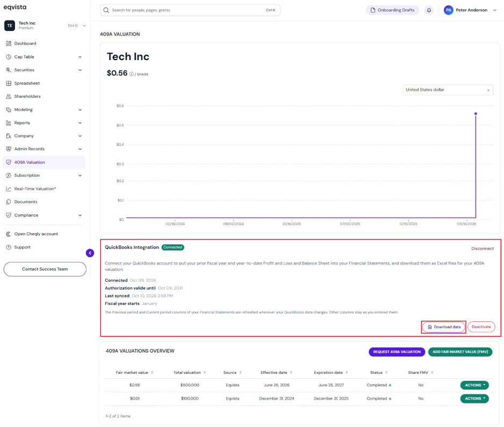504x427 pixels.
Task: Click the notification bell icon
Action: click(429, 10)
